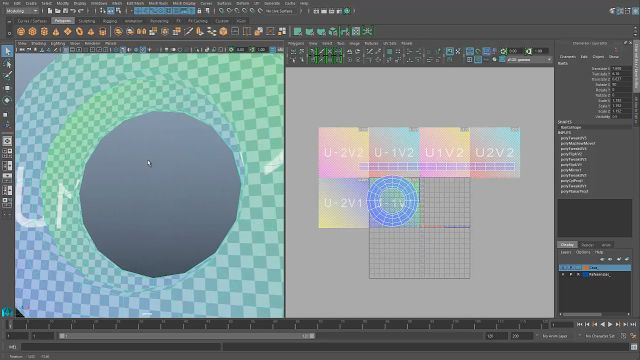Create a polygon cube from the shelf
Screen dimensions: 640x360
tap(33, 31)
